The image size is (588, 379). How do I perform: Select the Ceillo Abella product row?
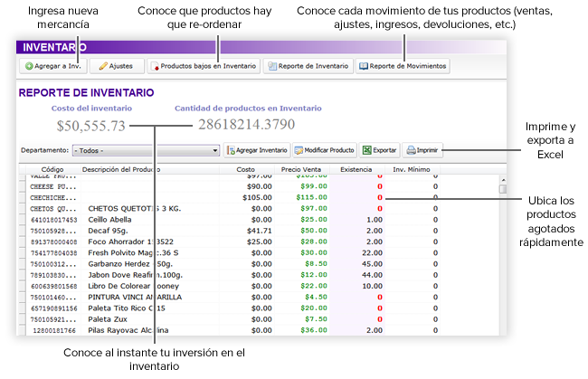point(136,219)
